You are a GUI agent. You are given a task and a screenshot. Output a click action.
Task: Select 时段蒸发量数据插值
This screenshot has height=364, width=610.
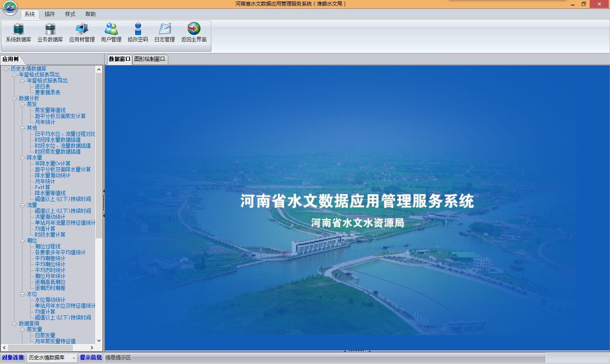(x=58, y=152)
